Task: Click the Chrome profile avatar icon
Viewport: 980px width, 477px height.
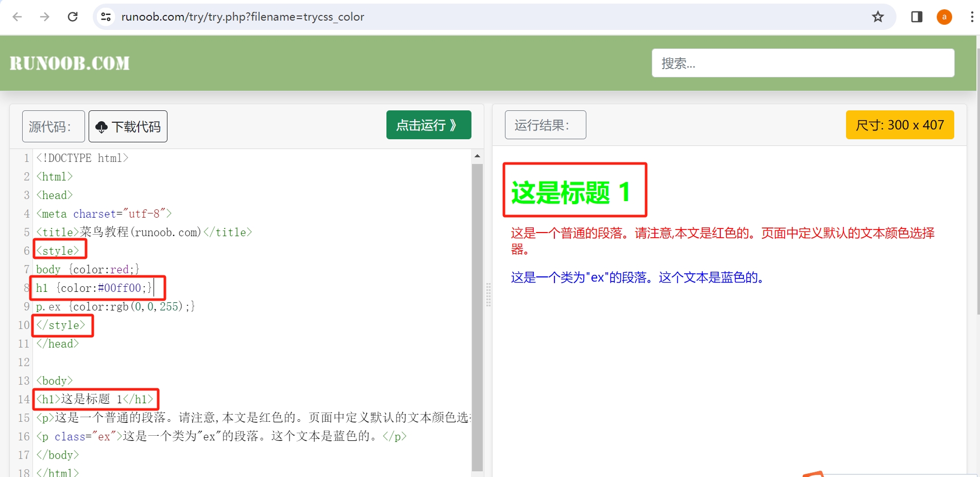Action: click(944, 17)
